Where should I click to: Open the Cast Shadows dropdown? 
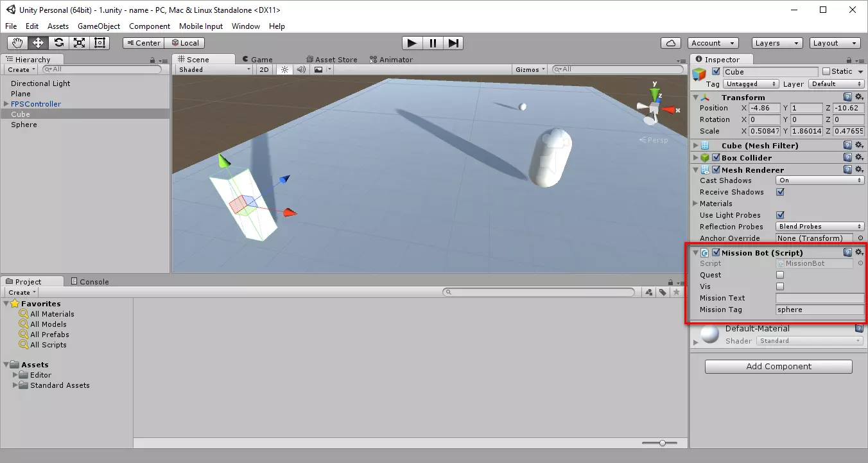(819, 180)
